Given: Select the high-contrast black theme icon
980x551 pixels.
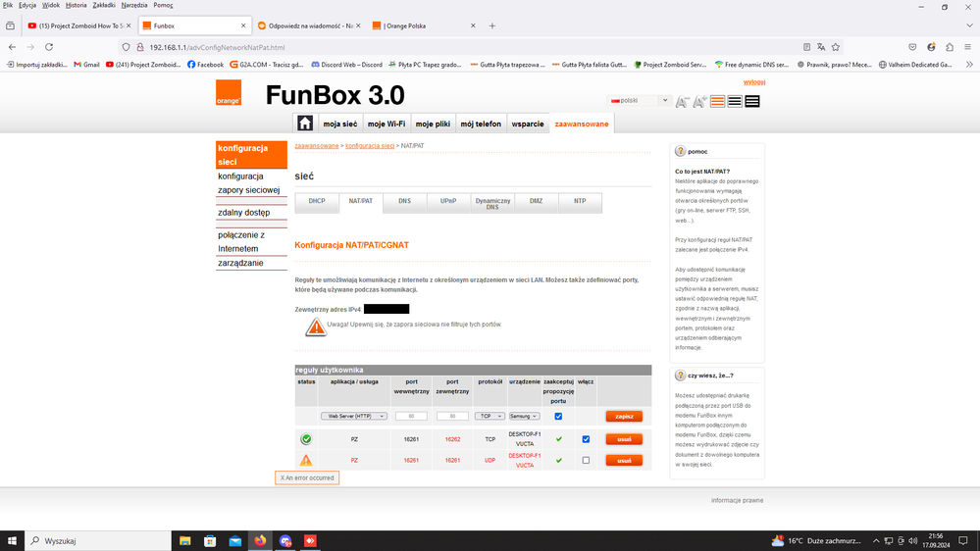Looking at the screenshot, I should click(x=752, y=101).
